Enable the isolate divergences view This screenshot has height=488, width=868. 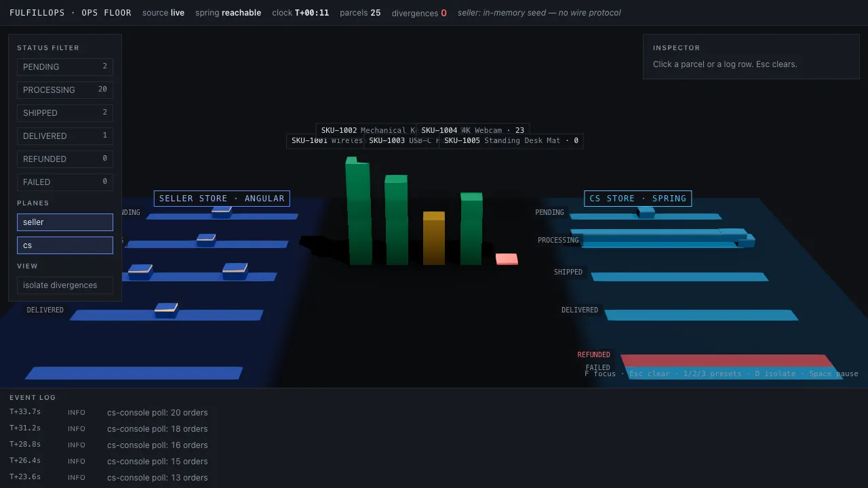point(65,285)
